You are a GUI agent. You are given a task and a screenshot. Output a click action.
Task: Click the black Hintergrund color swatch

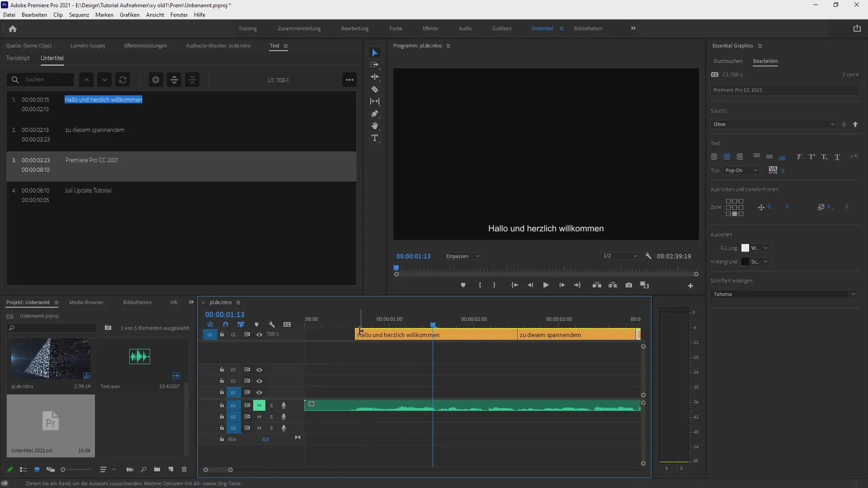pos(745,262)
